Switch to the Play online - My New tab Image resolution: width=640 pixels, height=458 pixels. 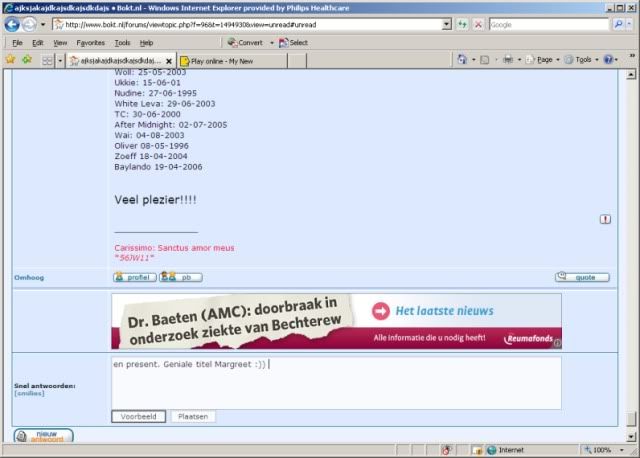232,61
